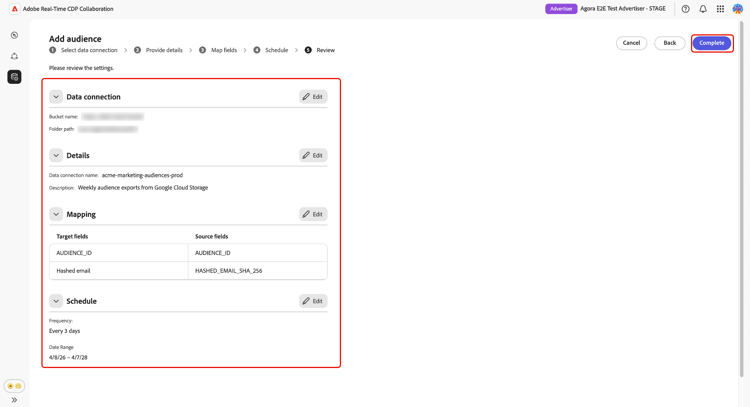
Task: Click the Adobe logo icon
Action: [x=14, y=9]
